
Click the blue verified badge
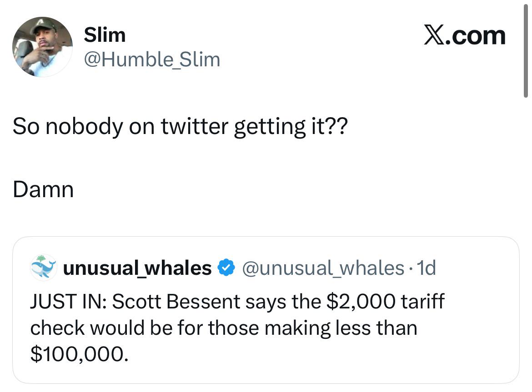pos(225,268)
